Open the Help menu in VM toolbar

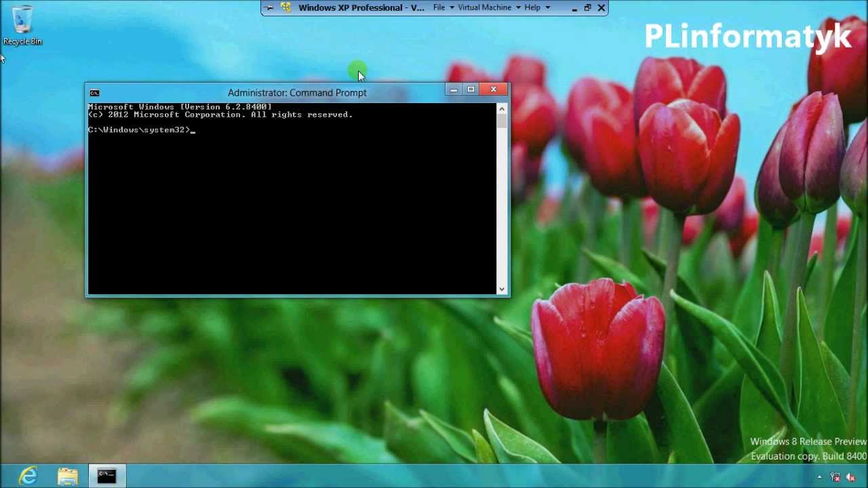point(532,7)
